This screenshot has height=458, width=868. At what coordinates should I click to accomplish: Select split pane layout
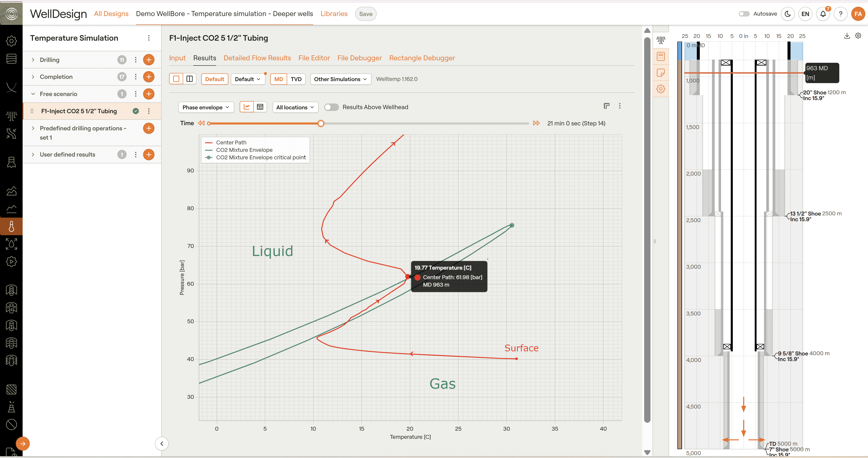pyautogui.click(x=189, y=79)
